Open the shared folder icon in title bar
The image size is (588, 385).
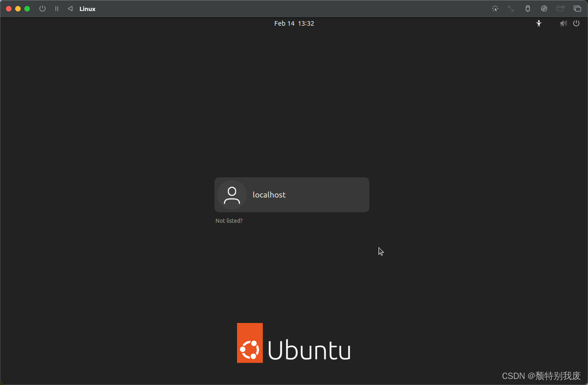click(x=560, y=9)
